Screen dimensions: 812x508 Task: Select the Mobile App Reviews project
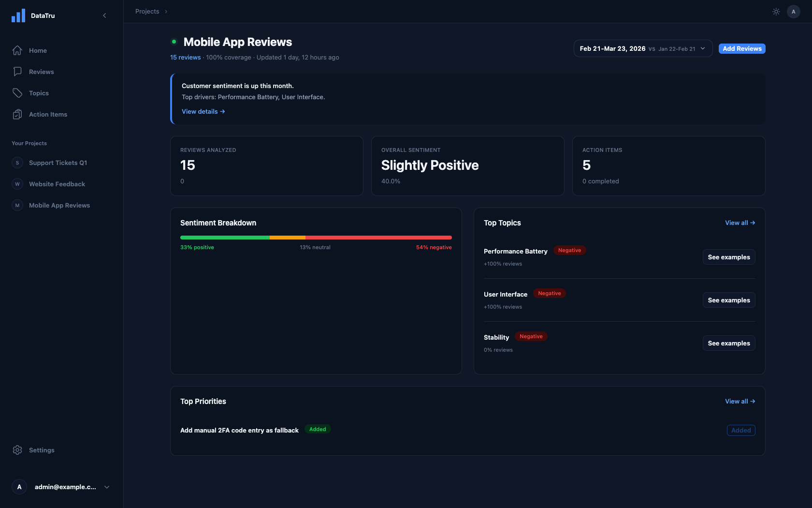click(x=59, y=205)
